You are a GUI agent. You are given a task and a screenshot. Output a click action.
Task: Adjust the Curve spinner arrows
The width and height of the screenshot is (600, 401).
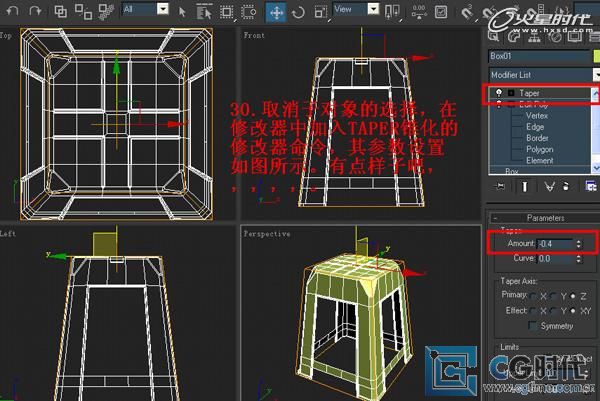click(x=579, y=259)
